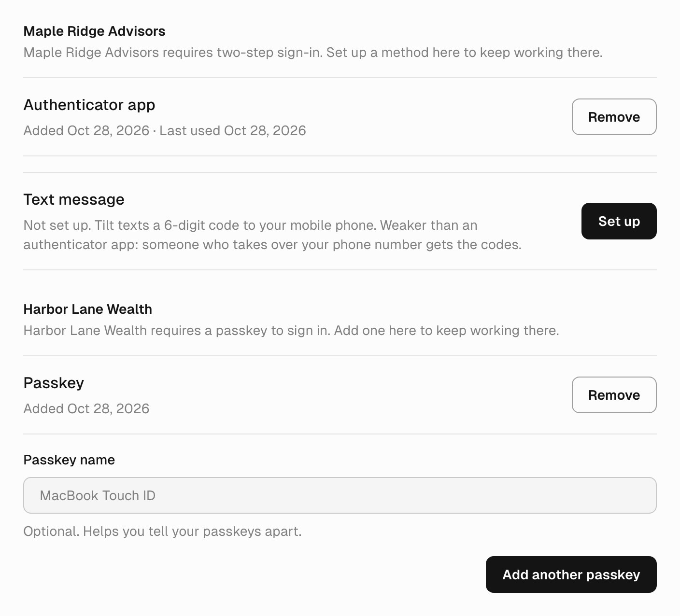Remove the Harbor Lane Wealth passkey
The image size is (680, 616).
(614, 395)
